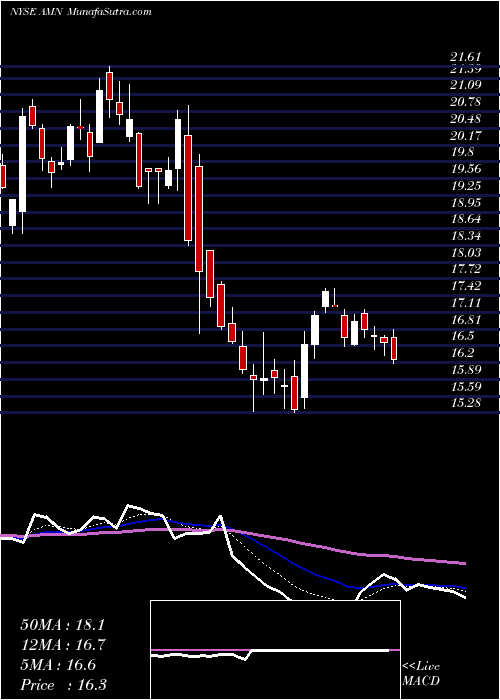Select the 19.25 price axis label
Viewport: 500px width, 700px height.
(466, 186)
